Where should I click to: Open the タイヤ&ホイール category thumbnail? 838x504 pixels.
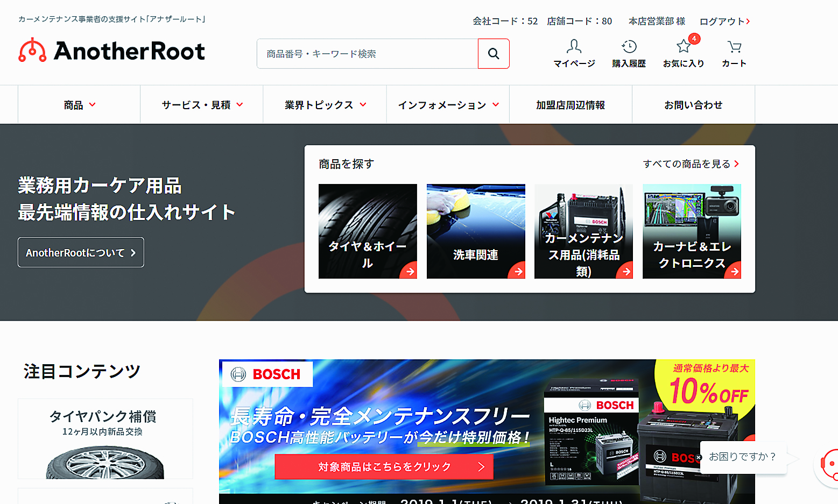click(x=368, y=231)
